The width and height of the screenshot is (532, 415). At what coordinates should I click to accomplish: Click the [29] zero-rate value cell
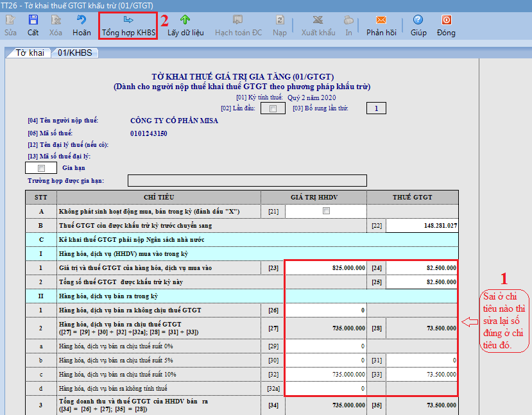[326, 346]
